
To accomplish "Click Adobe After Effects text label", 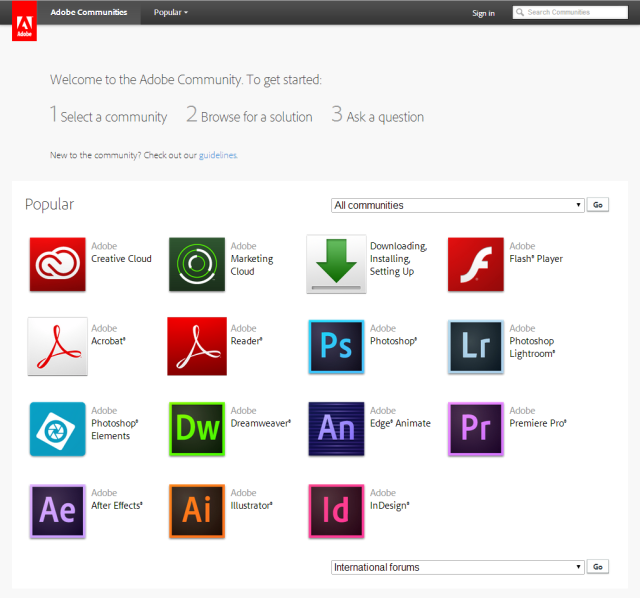I will click(x=117, y=499).
